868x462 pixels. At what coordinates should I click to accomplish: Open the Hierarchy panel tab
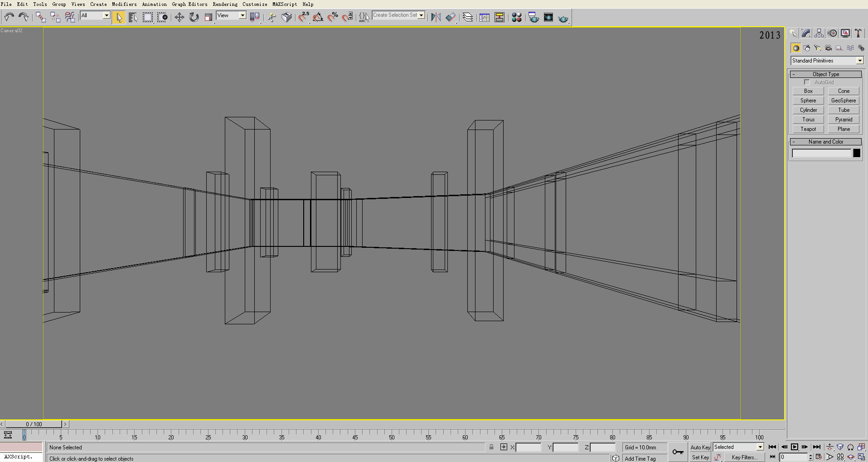(819, 34)
